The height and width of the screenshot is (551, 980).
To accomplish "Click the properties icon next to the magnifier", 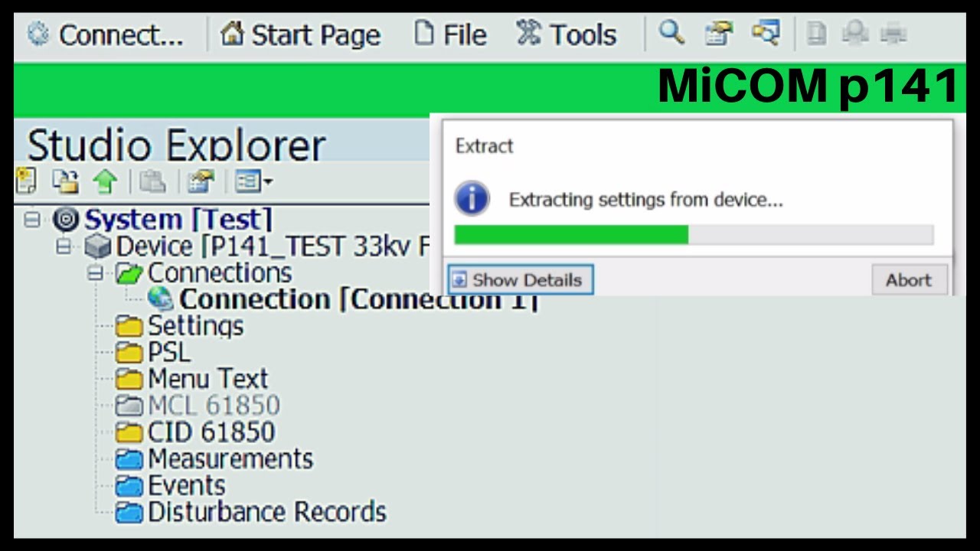I will pos(718,33).
